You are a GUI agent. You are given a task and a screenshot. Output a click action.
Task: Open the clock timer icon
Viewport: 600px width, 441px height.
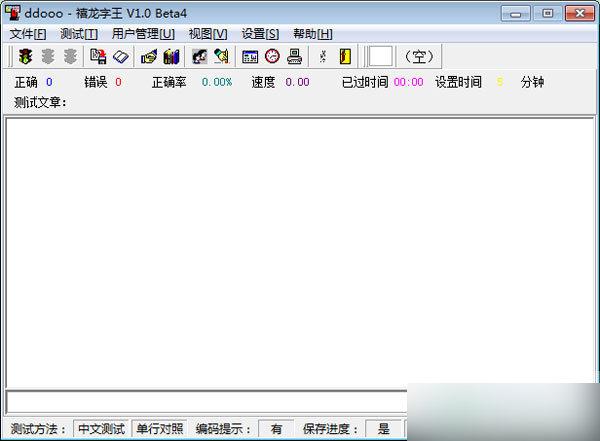pos(272,57)
